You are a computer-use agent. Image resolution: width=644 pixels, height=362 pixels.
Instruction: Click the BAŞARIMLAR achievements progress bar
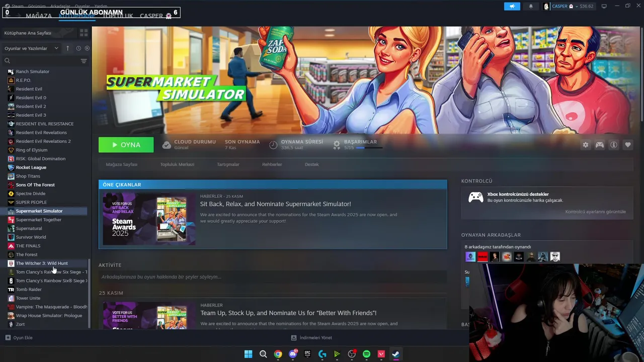click(x=369, y=148)
